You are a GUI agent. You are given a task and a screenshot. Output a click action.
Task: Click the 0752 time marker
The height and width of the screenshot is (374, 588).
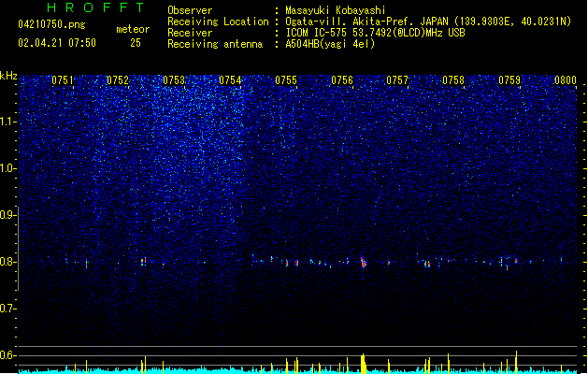[x=118, y=80]
